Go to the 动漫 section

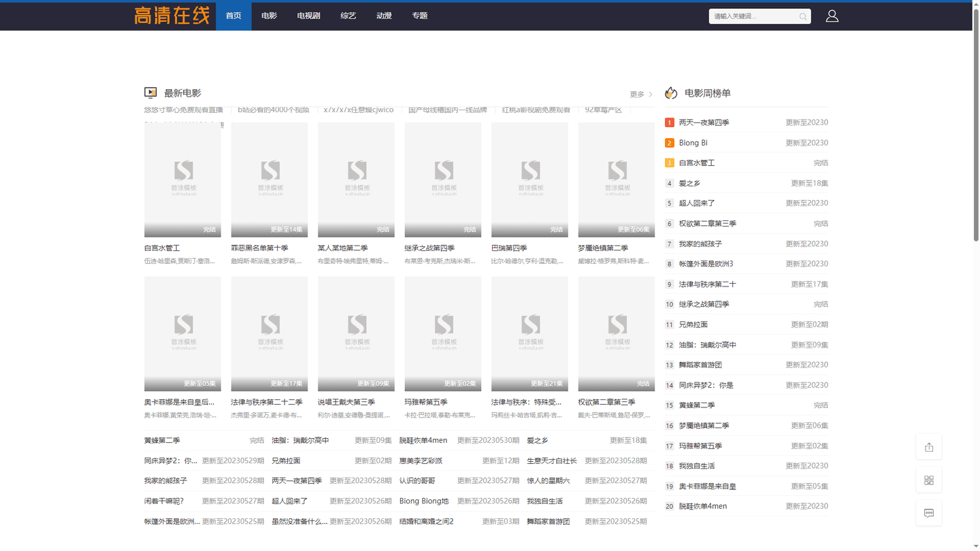384,16
